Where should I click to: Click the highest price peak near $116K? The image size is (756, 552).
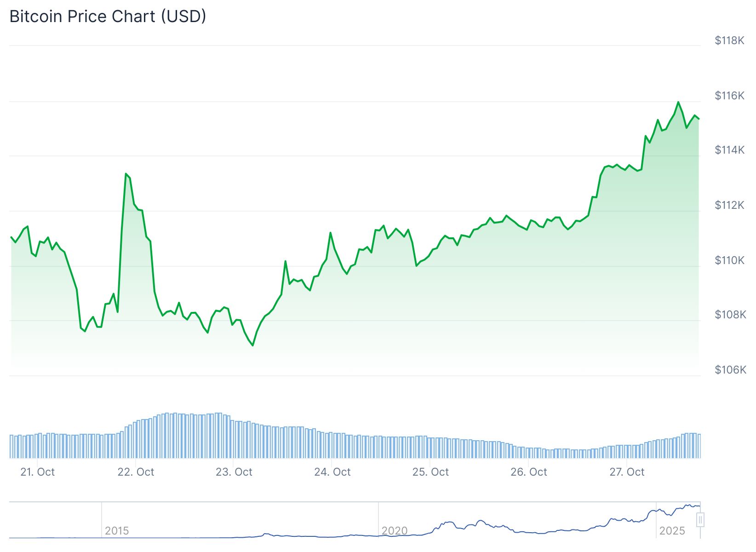click(x=678, y=102)
